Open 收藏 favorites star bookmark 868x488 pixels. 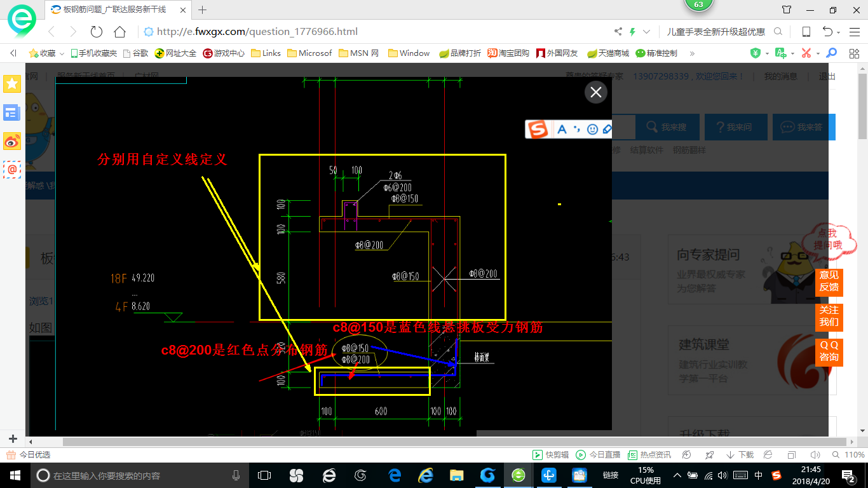pos(42,53)
